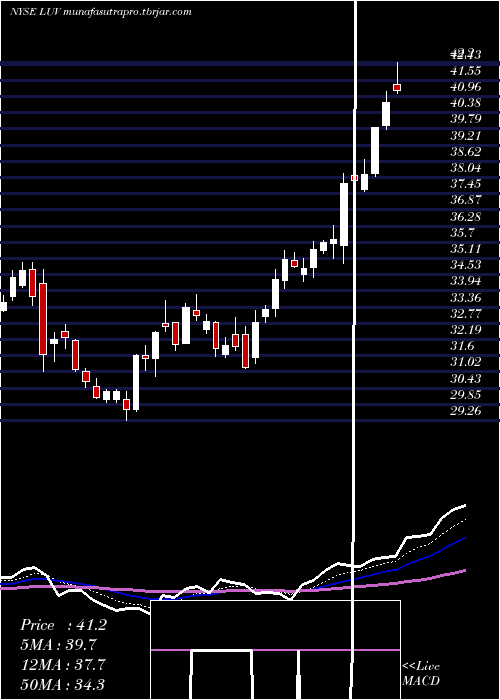The height and width of the screenshot is (700, 500).
Task: Select the 33.36 price axis label
Action: (x=466, y=297)
